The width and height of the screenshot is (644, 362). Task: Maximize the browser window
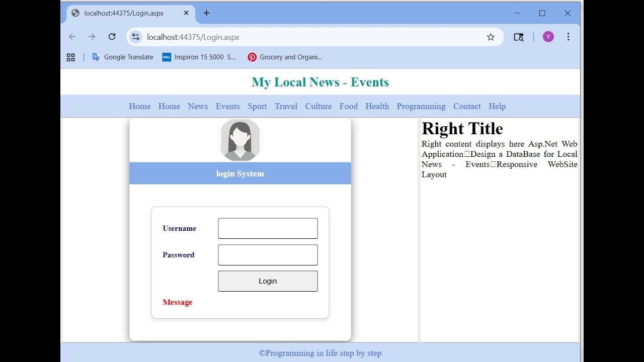pos(542,13)
